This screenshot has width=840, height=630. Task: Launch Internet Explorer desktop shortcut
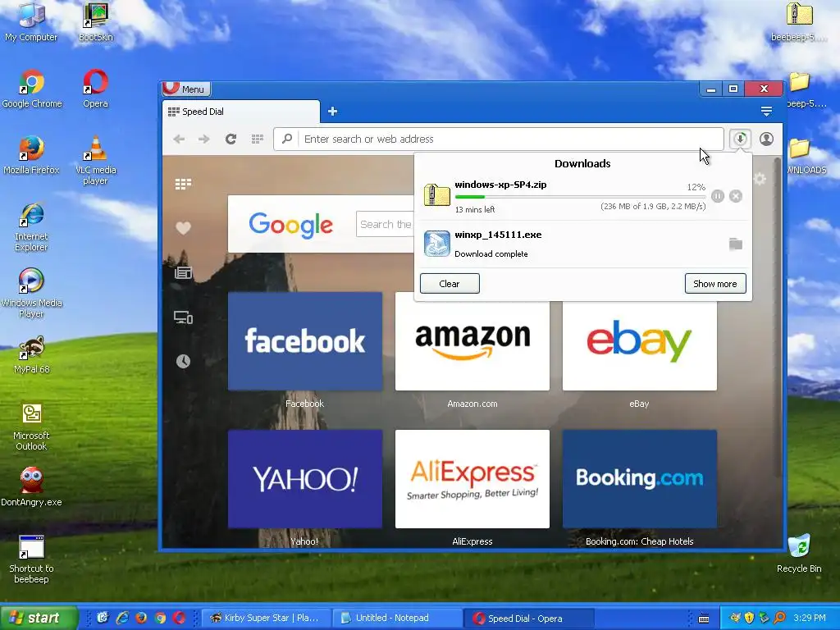(31, 227)
